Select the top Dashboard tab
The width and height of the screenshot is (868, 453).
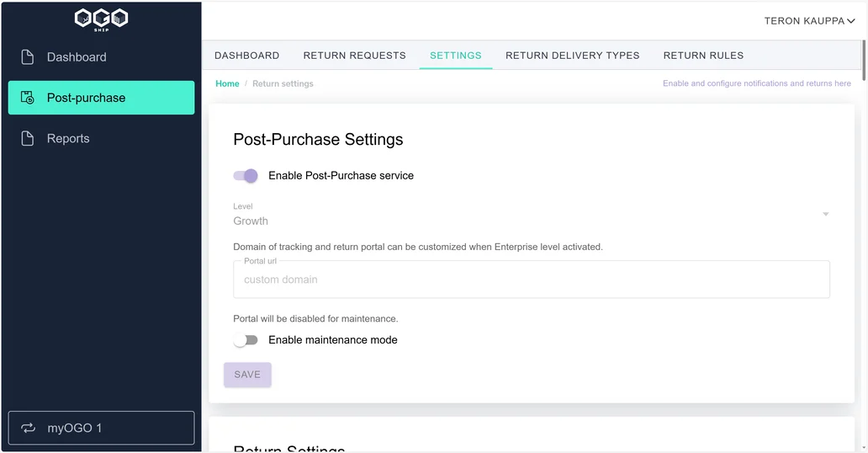pos(247,56)
